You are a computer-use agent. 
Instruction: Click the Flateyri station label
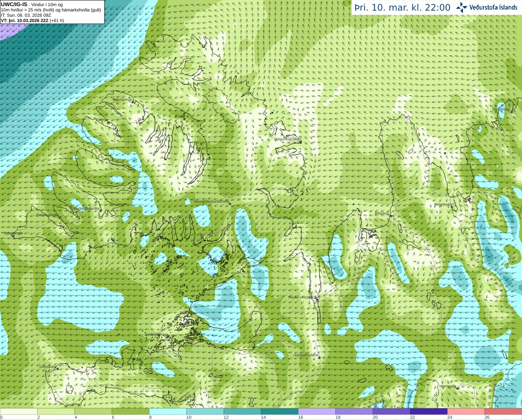pyautogui.click(x=102, y=120)
